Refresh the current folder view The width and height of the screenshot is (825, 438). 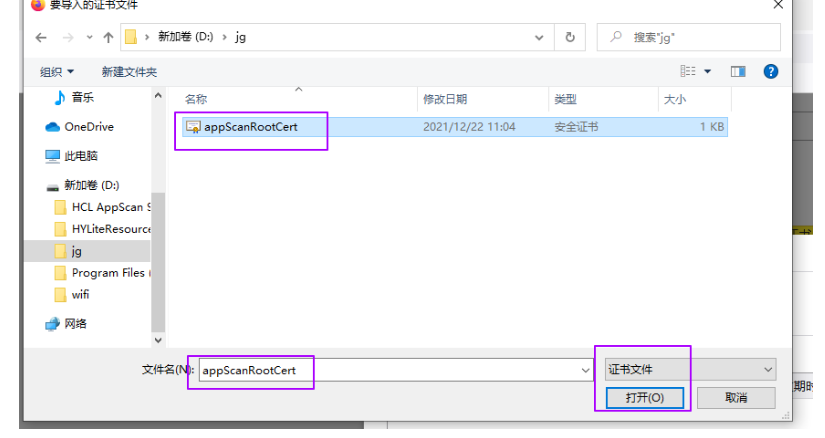click(570, 37)
